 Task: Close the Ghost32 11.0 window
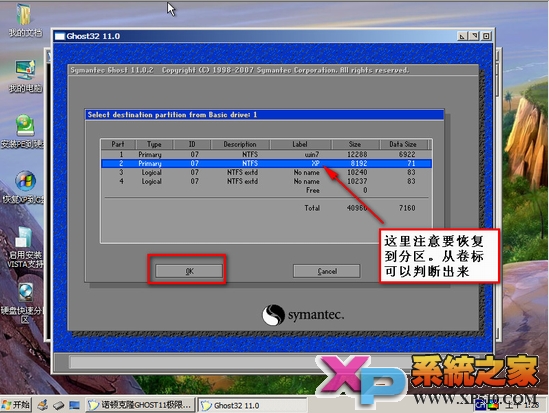pos(486,36)
